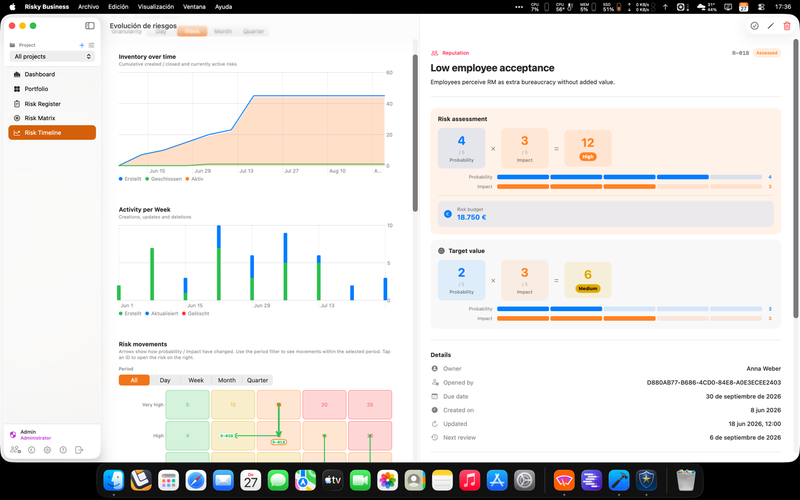Open the Risk Matrix view

coord(40,118)
